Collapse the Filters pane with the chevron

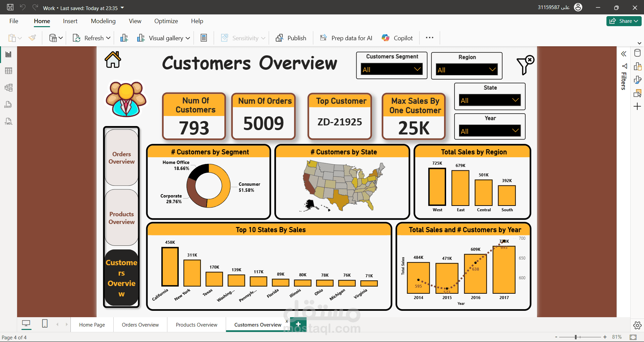(624, 54)
